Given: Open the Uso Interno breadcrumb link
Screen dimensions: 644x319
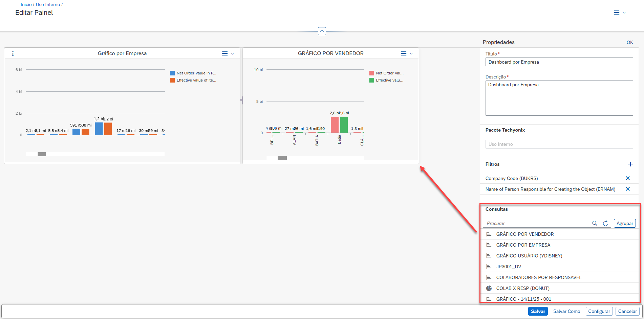Looking at the screenshot, I should (48, 4).
